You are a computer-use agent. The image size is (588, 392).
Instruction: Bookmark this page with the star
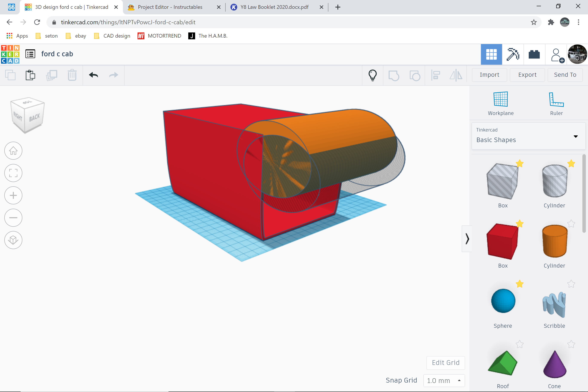pyautogui.click(x=534, y=22)
